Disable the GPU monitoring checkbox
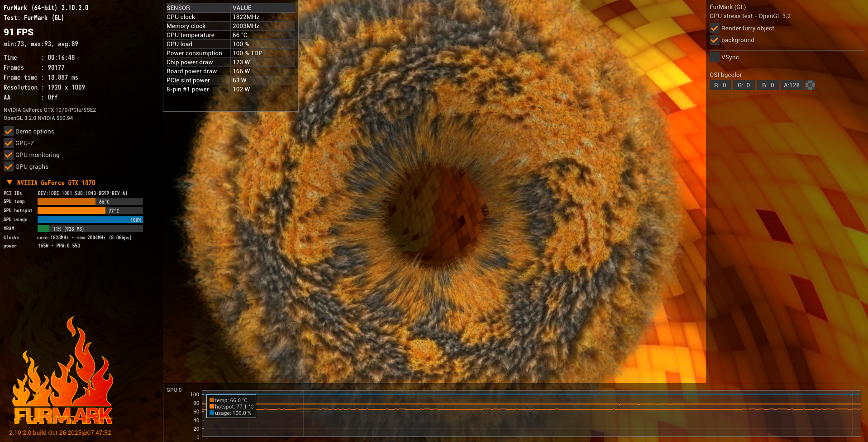The width and height of the screenshot is (868, 442). 9,155
